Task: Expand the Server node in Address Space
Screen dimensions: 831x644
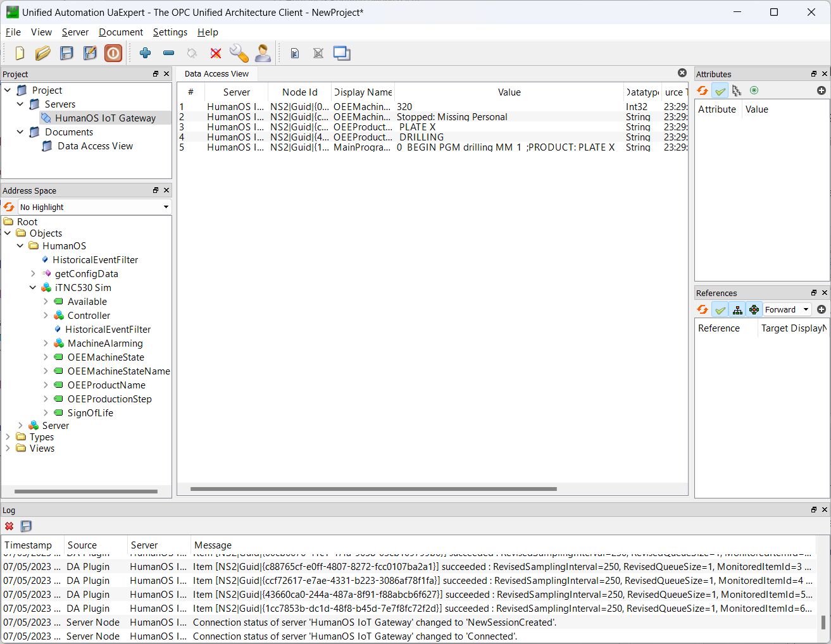Action: (20, 426)
